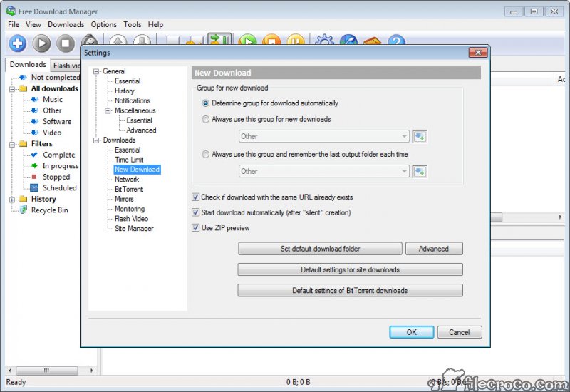Viewport: 570px width, 392px height.
Task: Click Default settings of BitTorrent downloads
Action: (x=350, y=291)
